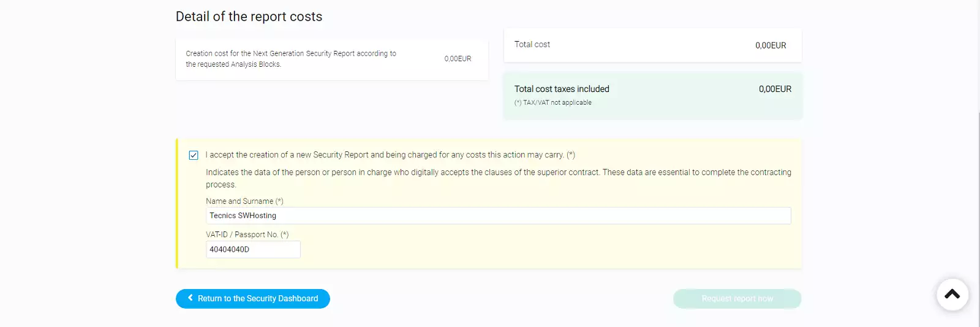
Task: Click the "TAX/VAT not applicable" note
Action: pyautogui.click(x=553, y=103)
